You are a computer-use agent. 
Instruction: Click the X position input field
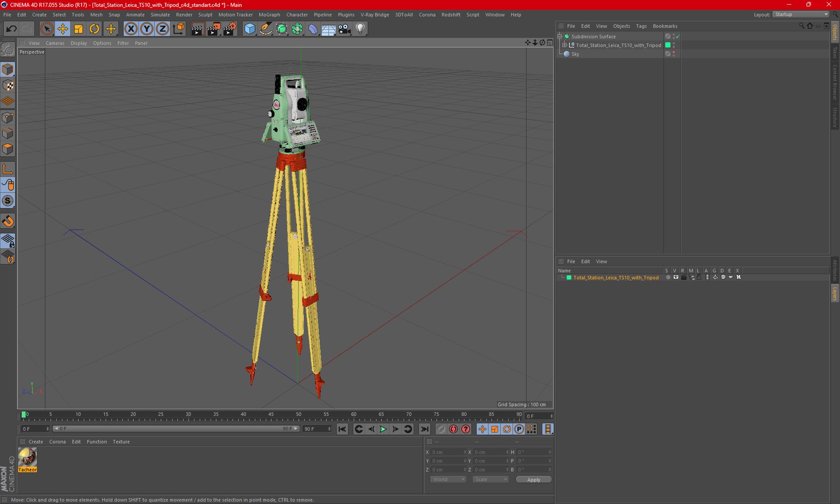click(448, 452)
